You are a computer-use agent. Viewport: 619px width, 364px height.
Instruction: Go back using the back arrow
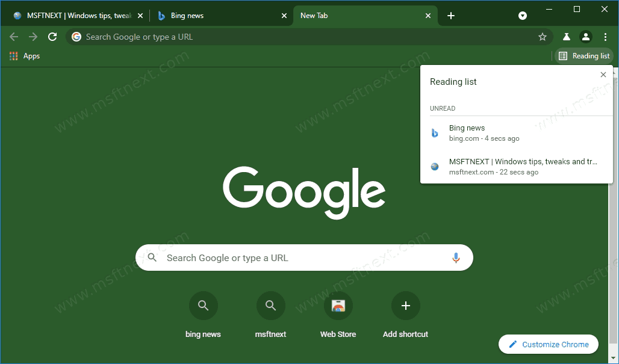tap(14, 37)
